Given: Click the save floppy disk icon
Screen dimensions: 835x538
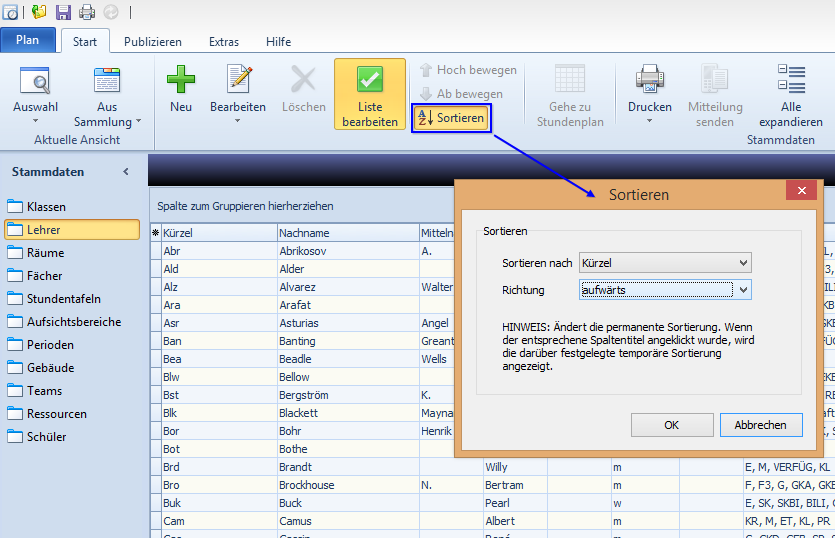Looking at the screenshot, I should point(63,12).
